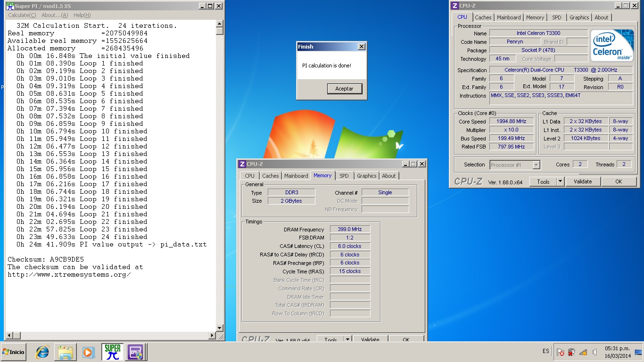Viewport: 644px width, 362px height.
Task: Click the DRAM Frequency 399.0 MHz value
Action: (350, 229)
